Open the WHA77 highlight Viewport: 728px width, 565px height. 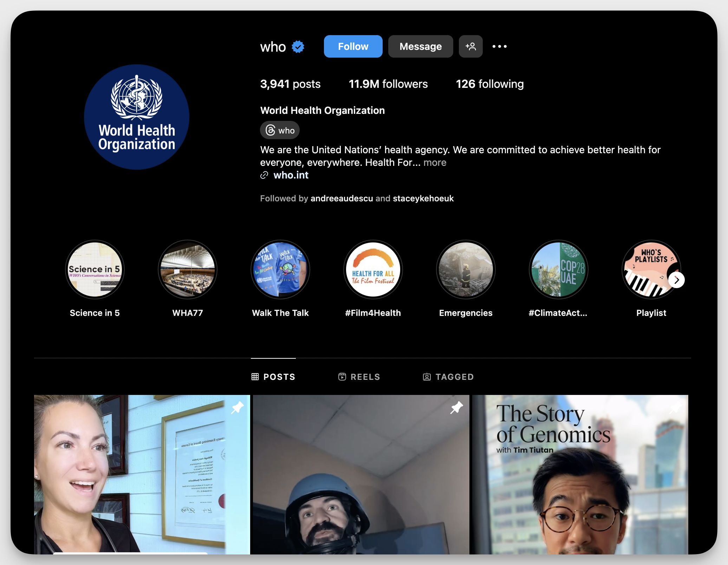click(x=188, y=270)
